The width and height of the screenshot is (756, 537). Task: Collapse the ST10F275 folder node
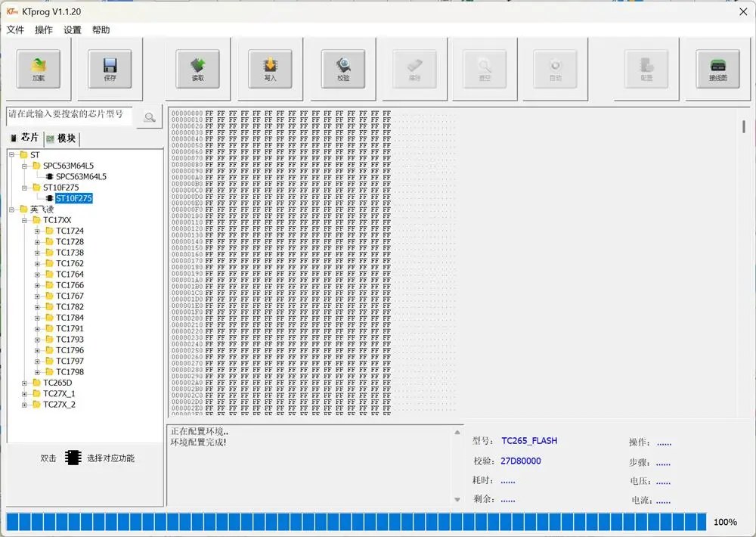click(24, 188)
